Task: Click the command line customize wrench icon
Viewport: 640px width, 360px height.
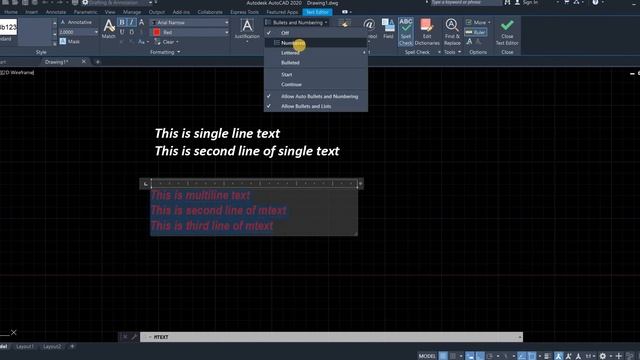Action: (x=134, y=337)
